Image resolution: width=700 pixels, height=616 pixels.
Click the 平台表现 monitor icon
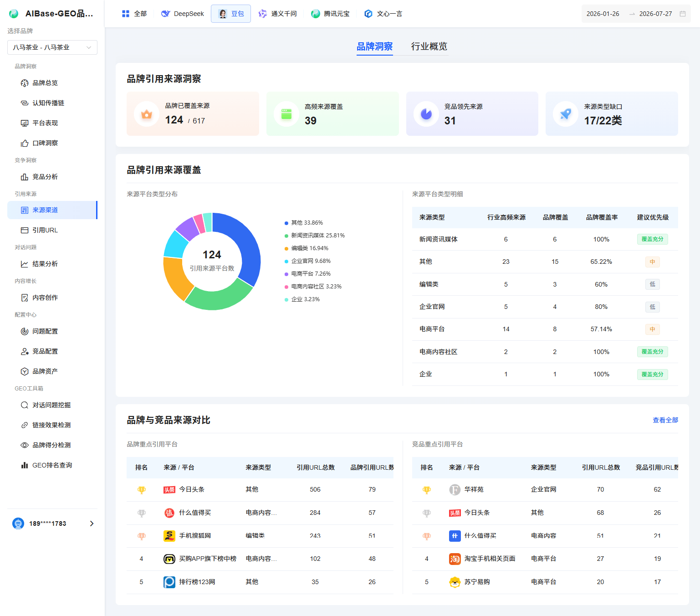[x=25, y=123]
